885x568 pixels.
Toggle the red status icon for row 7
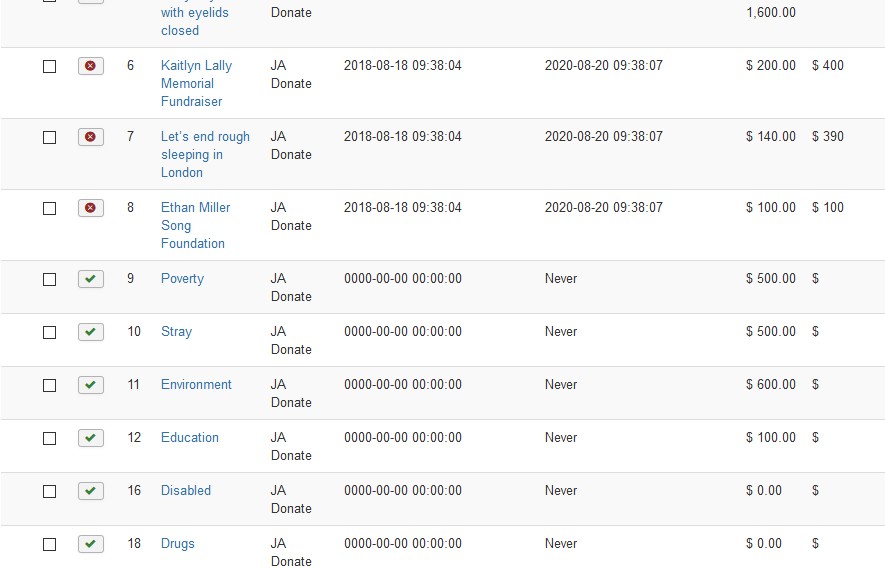[x=90, y=137]
